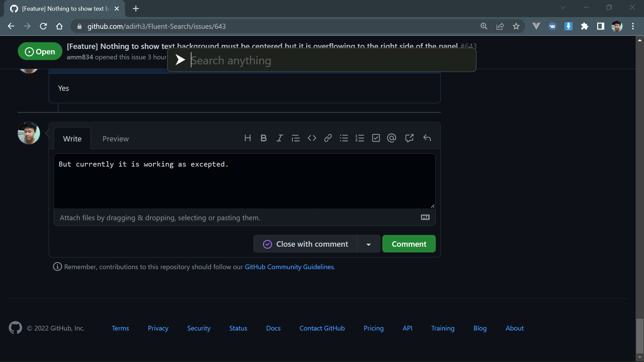Mention a user with the @ icon
Viewport: 644px width, 362px height.
coord(391,138)
